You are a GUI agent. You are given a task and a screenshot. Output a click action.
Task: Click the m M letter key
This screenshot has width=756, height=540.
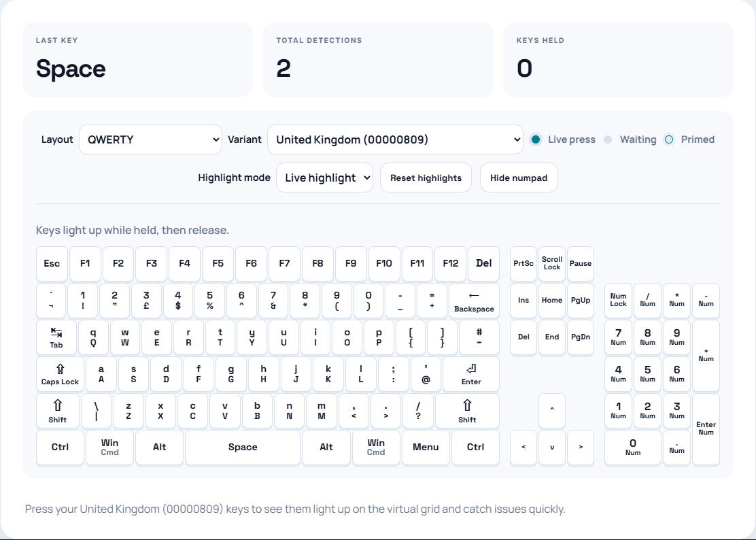coord(322,411)
